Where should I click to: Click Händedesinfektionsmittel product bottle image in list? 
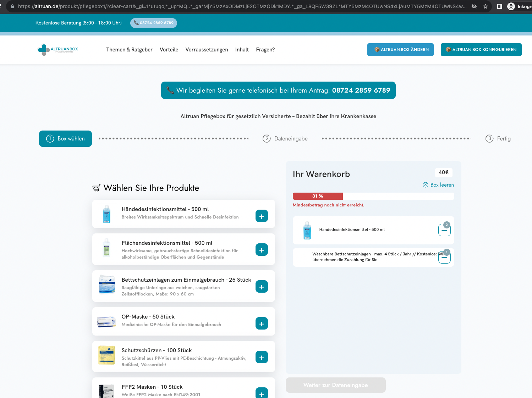click(x=106, y=214)
